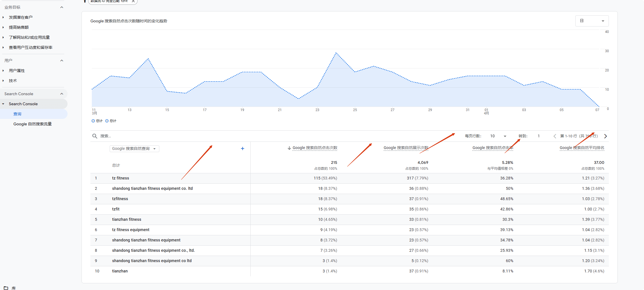Select the 查询 report in the sidebar
This screenshot has width=644, height=290.
coord(17,114)
